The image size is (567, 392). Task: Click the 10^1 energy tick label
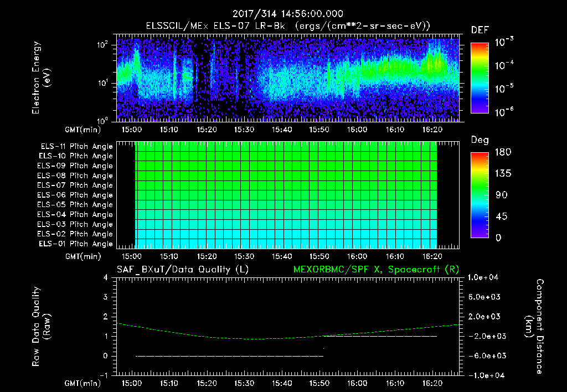click(x=102, y=83)
